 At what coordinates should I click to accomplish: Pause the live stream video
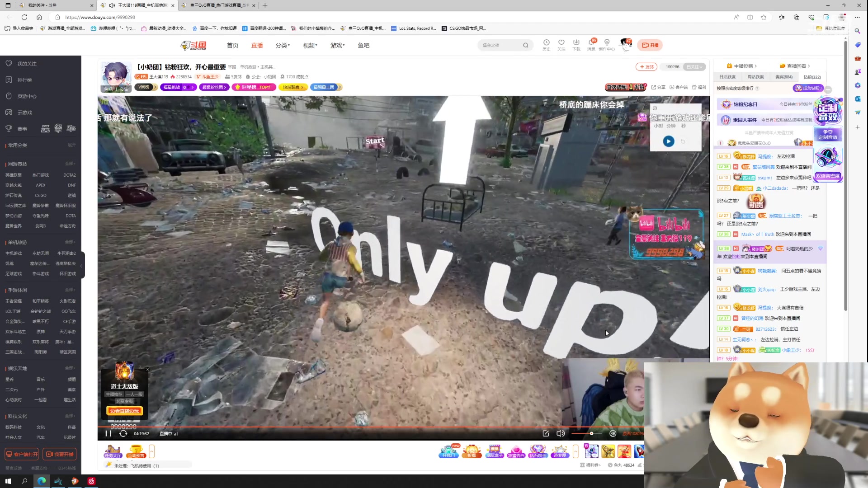[x=108, y=433]
